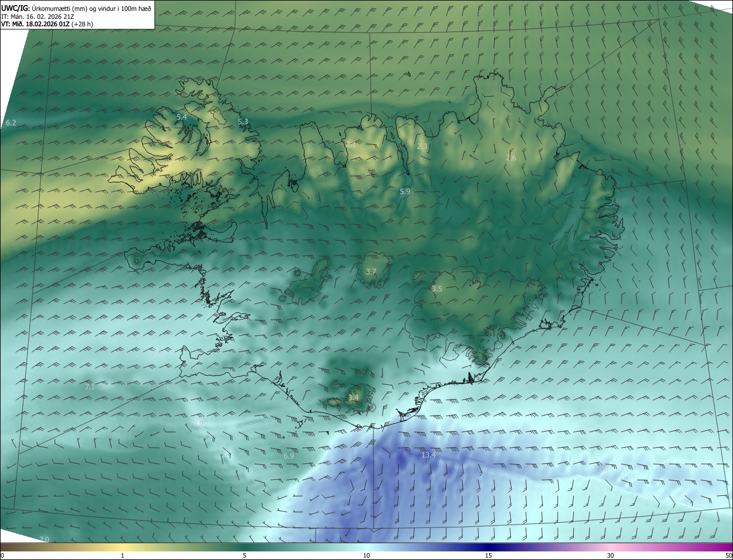The width and height of the screenshot is (733, 560).
Task: Click the 15 tick on the color scale
Action: click(x=488, y=555)
